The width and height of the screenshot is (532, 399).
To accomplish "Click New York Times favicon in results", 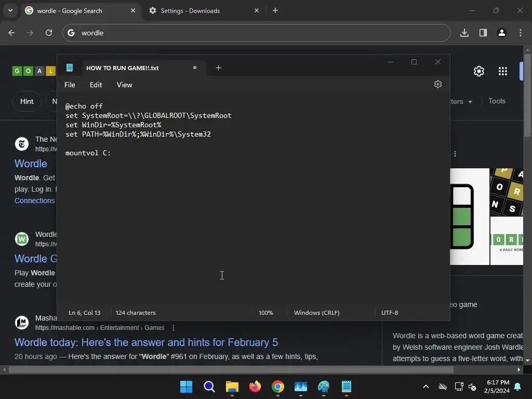I will click(x=22, y=144).
